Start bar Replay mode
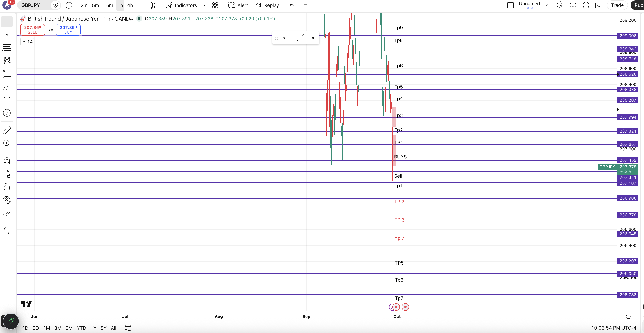 tap(267, 5)
